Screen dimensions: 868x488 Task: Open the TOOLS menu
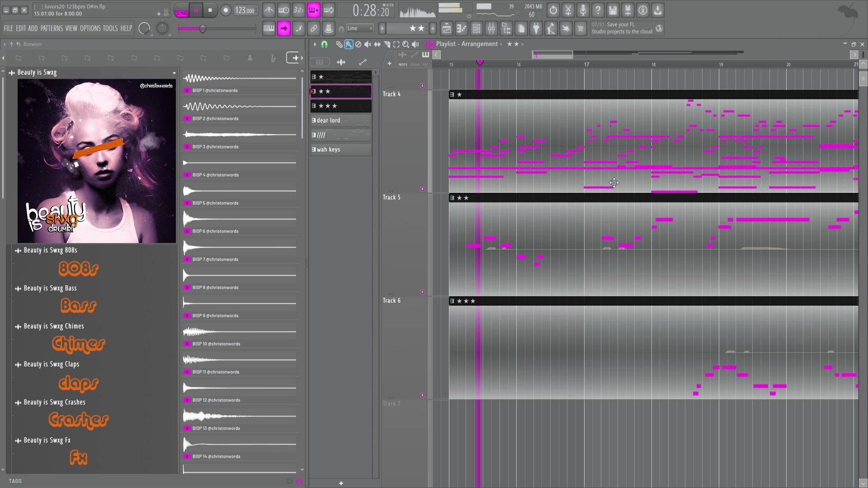pyautogui.click(x=110, y=28)
